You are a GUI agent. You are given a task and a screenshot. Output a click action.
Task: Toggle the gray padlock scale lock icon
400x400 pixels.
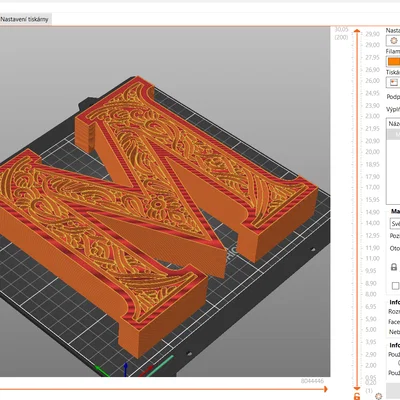click(x=394, y=267)
